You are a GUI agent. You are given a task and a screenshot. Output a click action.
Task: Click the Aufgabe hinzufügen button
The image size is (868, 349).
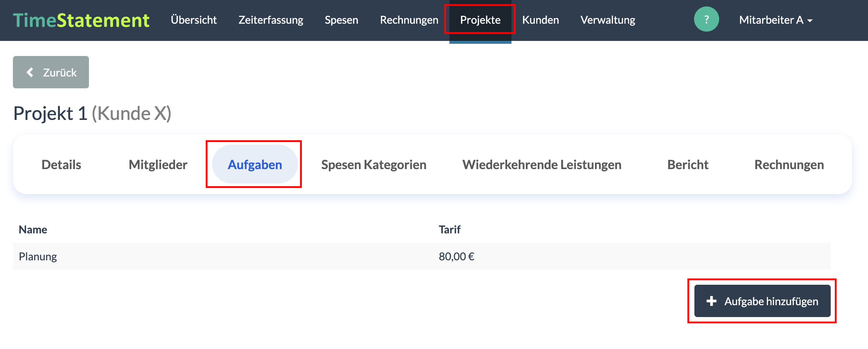763,301
